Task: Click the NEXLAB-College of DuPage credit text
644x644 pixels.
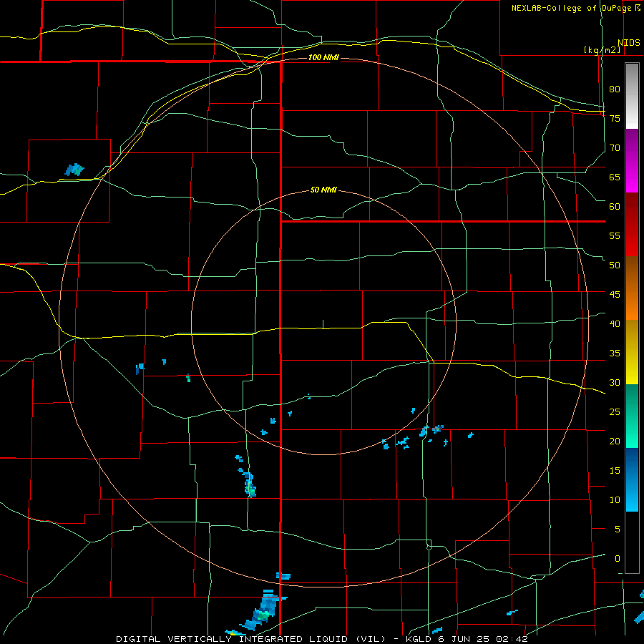Action: 571,8
